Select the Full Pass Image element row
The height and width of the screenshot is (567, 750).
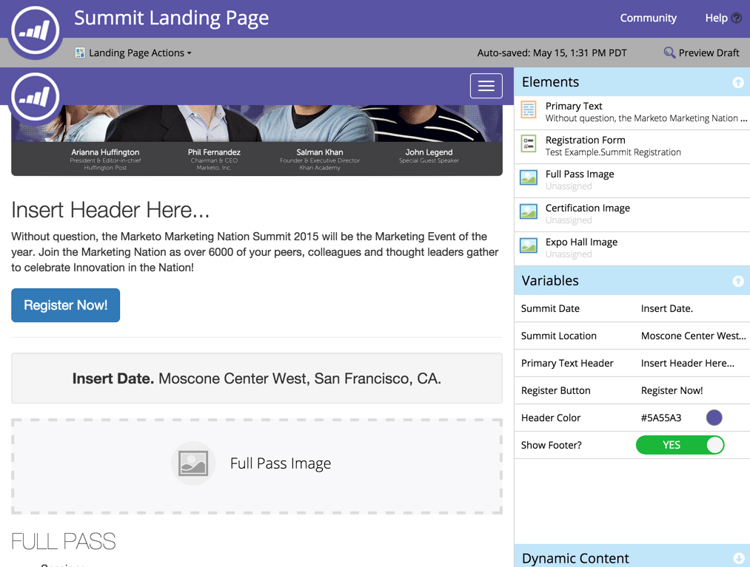coord(632,180)
